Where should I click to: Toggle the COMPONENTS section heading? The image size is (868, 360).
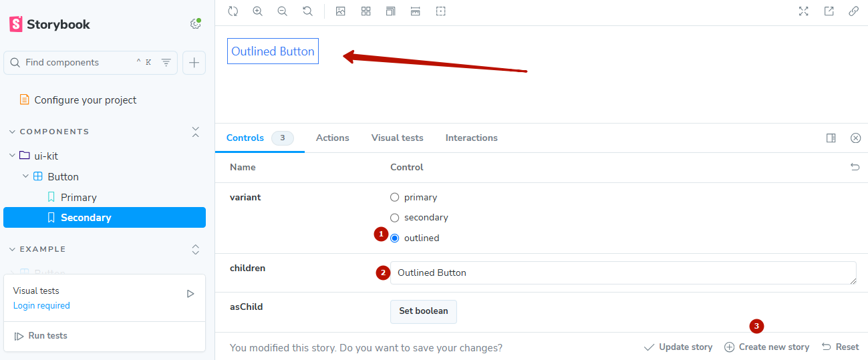54,132
